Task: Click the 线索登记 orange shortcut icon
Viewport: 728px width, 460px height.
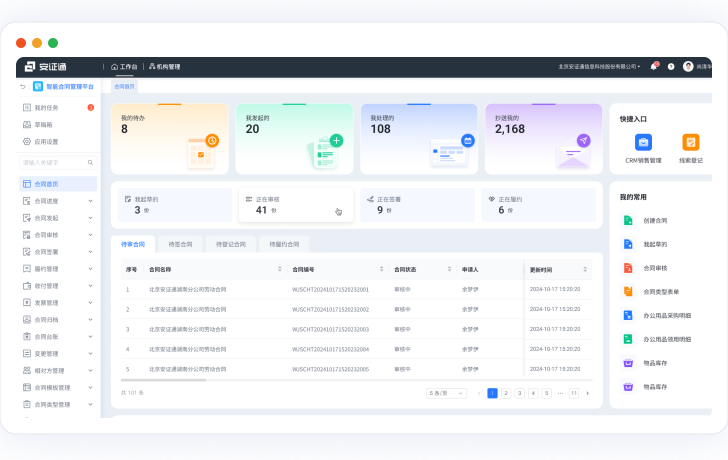Action: (691, 142)
